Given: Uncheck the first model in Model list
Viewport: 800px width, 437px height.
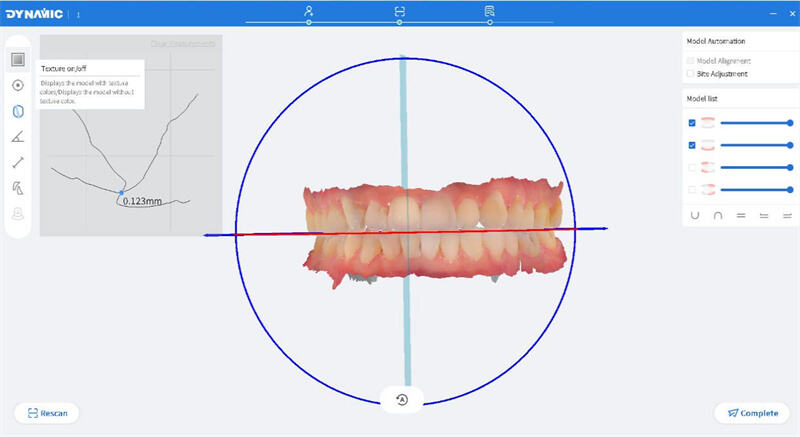Looking at the screenshot, I should coord(692,123).
